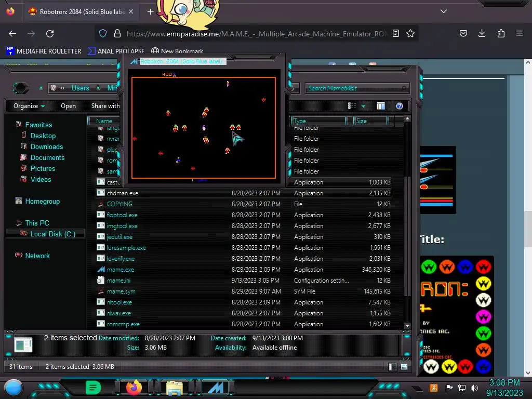The image size is (532, 399).
Task: Select ldresample.exe in file list
Action: (126, 248)
